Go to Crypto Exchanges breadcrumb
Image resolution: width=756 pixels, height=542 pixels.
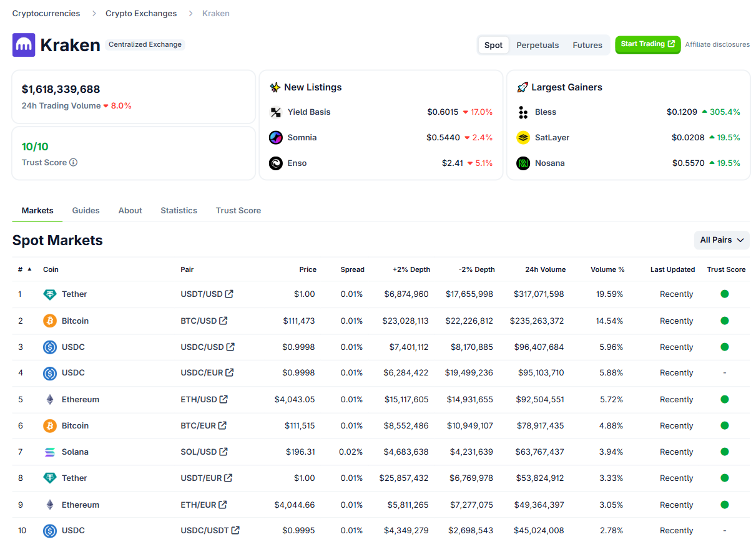coord(141,14)
